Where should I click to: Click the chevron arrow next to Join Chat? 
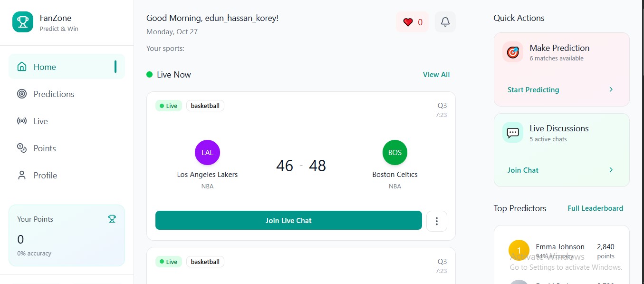[x=611, y=170]
